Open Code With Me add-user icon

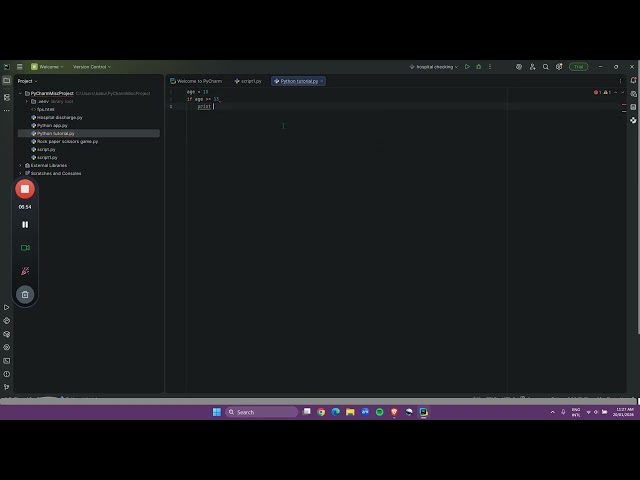532,67
